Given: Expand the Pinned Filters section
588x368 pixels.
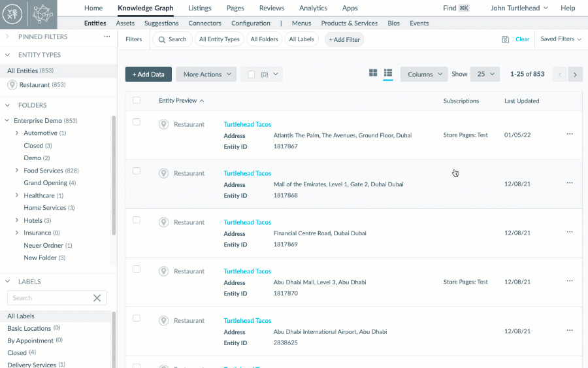Looking at the screenshot, I should tap(7, 37).
